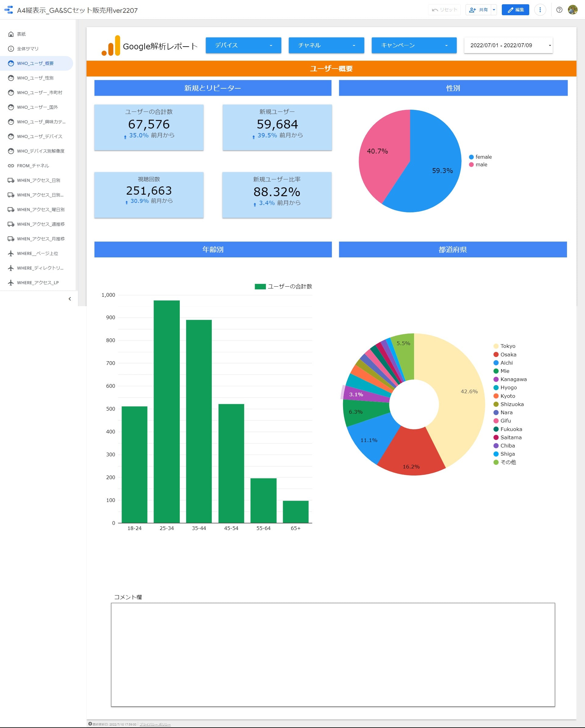
Task: Click the face icon beside WHO_ユーザ_性別
Action: pyautogui.click(x=11, y=78)
